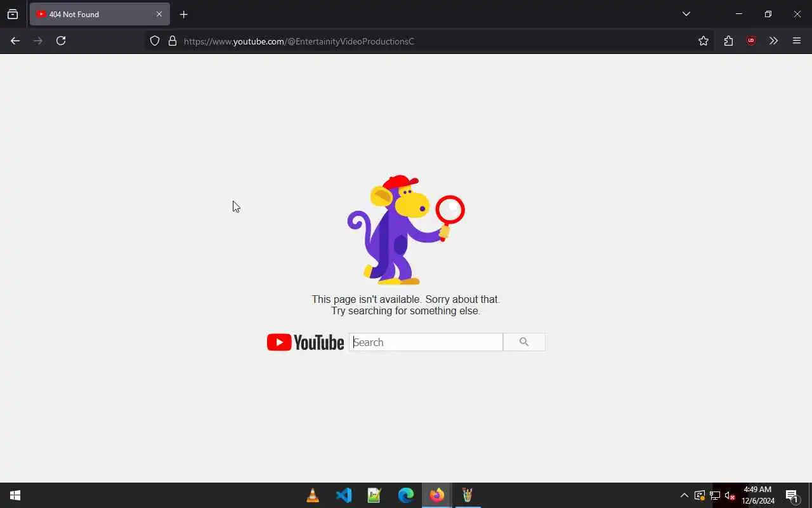Open the tray icon with orange badge
The width and height of the screenshot is (812, 508).
click(x=700, y=495)
